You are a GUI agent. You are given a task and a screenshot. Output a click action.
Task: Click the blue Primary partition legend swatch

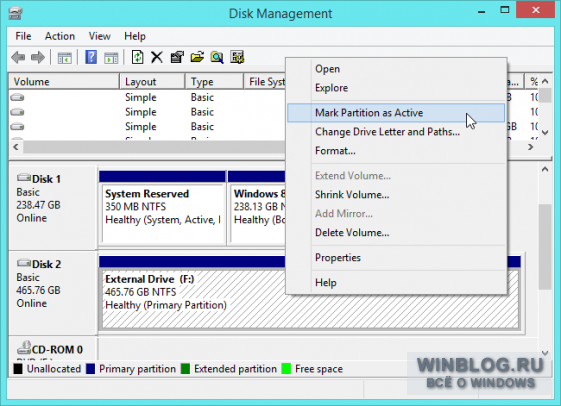(91, 369)
